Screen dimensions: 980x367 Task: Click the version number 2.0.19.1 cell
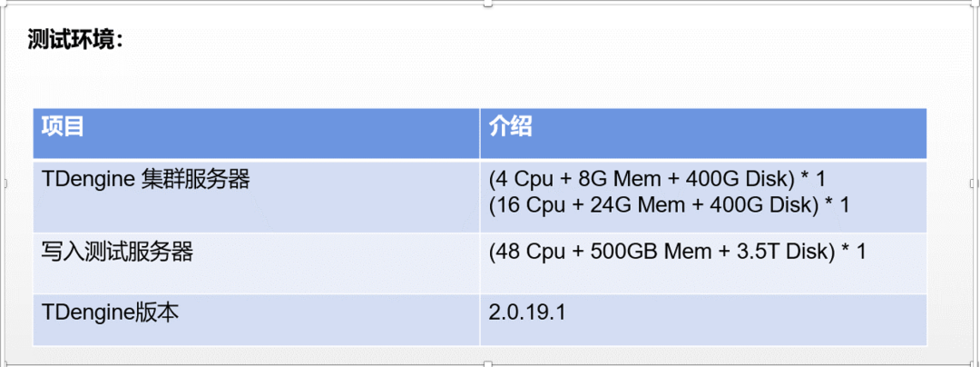(703, 320)
